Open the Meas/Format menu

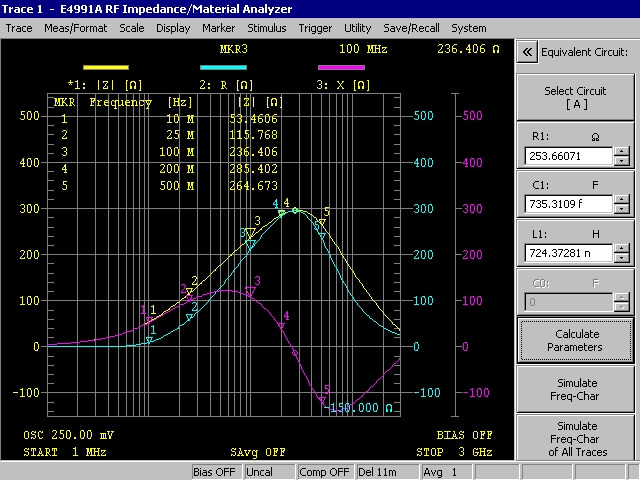tap(76, 28)
